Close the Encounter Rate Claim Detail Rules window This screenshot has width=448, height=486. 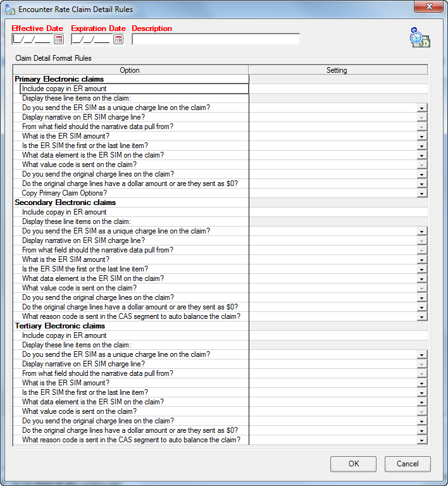(429, 6)
